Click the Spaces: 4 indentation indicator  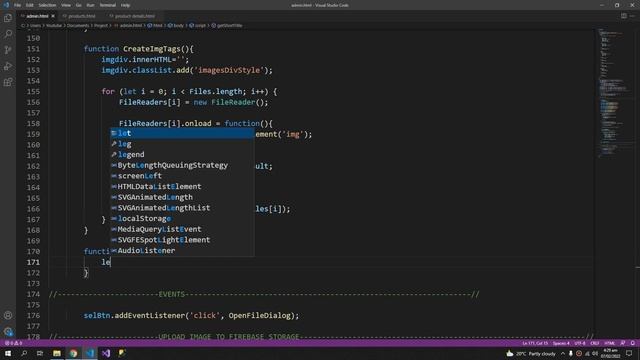[561, 343]
